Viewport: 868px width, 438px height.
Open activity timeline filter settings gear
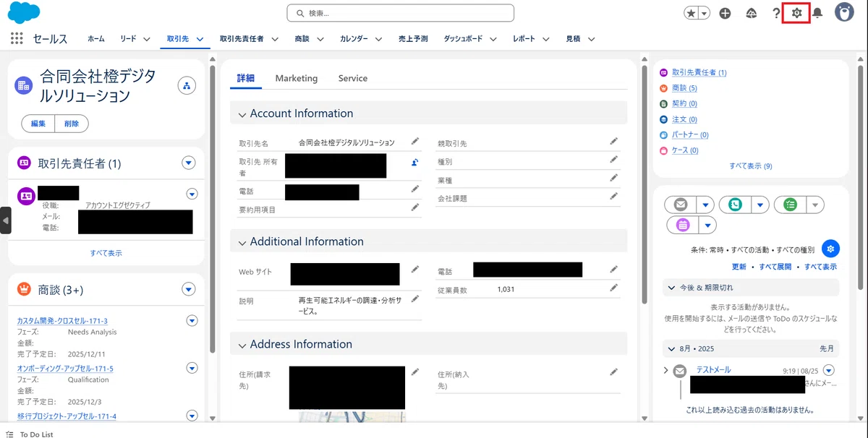click(x=830, y=249)
